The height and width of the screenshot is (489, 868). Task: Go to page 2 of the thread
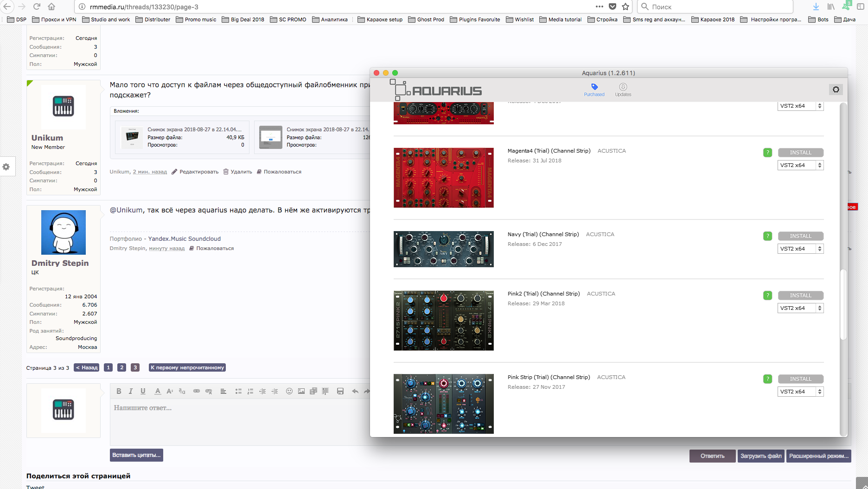click(x=121, y=367)
